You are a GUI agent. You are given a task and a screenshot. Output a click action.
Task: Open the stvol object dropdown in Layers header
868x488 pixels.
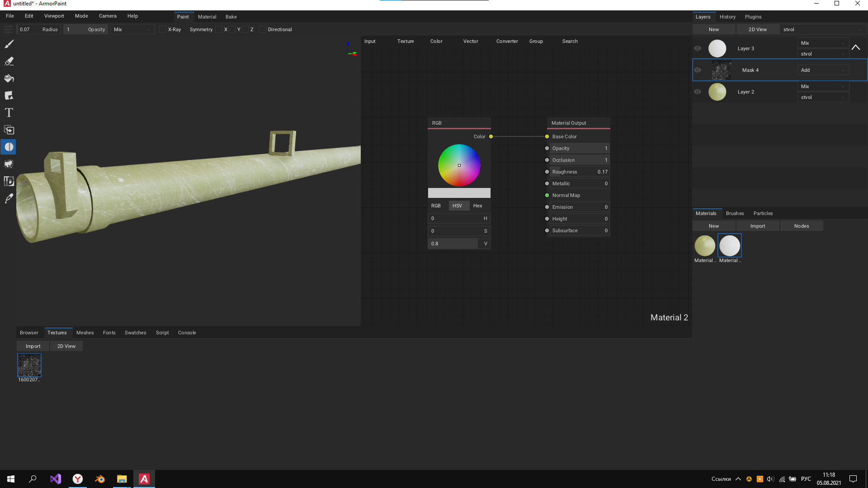coord(823,29)
